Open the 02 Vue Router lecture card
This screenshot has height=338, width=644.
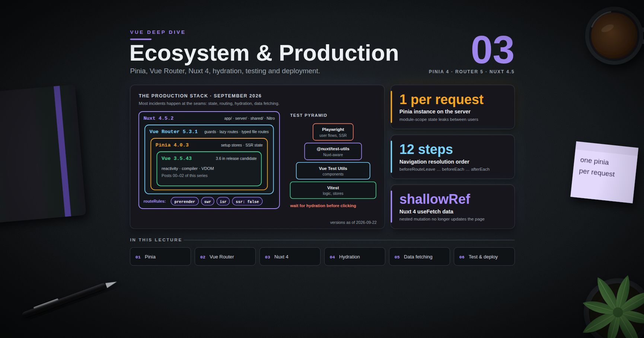coord(225,257)
